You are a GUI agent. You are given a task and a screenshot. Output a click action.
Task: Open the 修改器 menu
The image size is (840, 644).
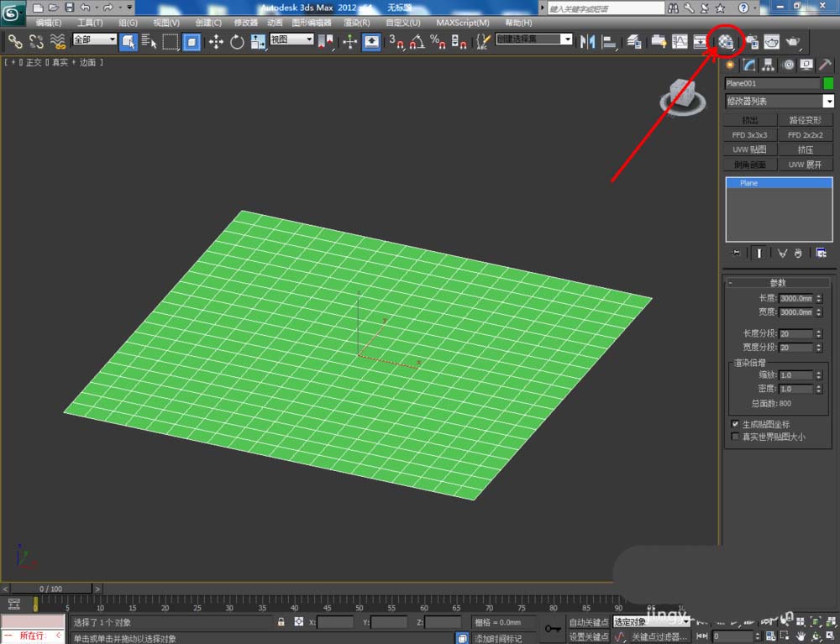point(245,23)
